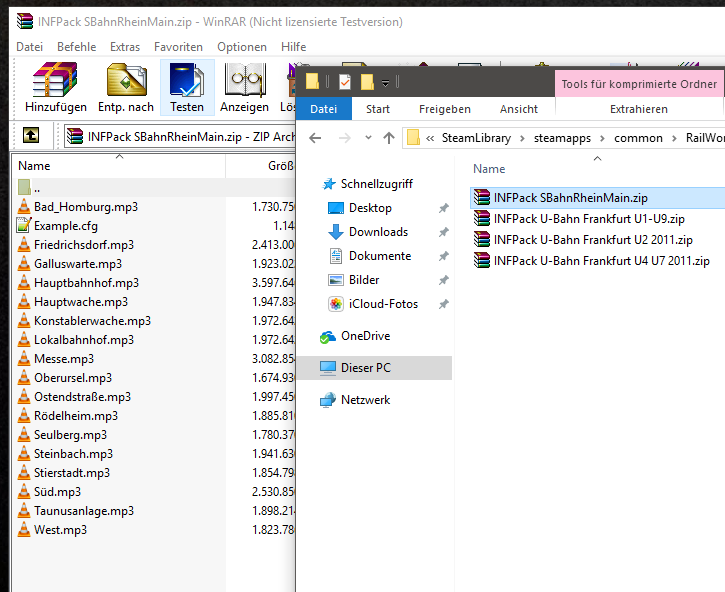Go up one level in Explorer
The image size is (725, 592).
(389, 138)
